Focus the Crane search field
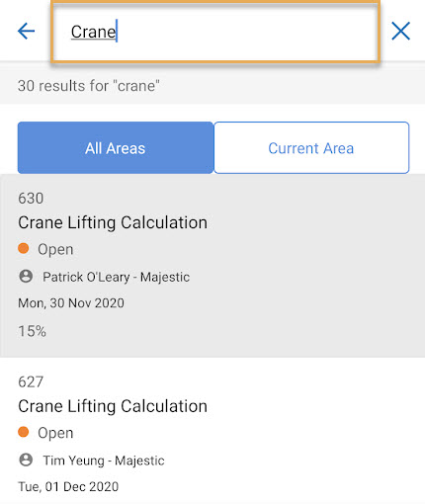Image resolution: width=425 pixels, height=504 pixels. point(215,32)
